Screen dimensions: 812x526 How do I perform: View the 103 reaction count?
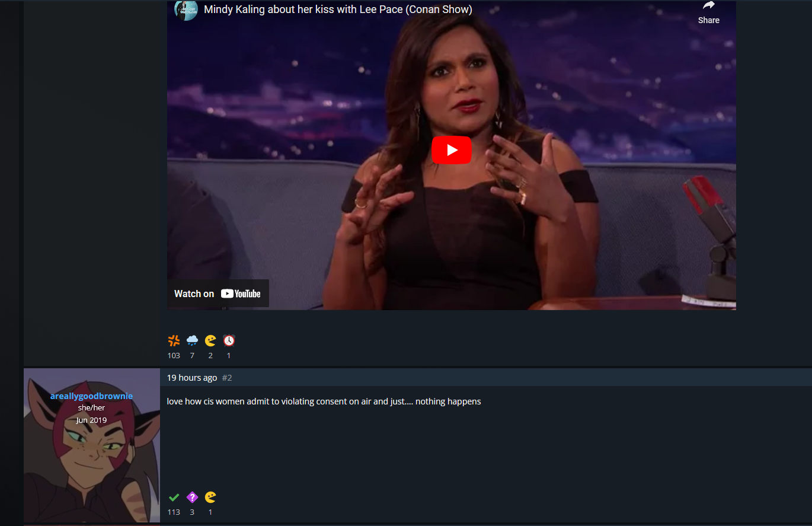(174, 355)
